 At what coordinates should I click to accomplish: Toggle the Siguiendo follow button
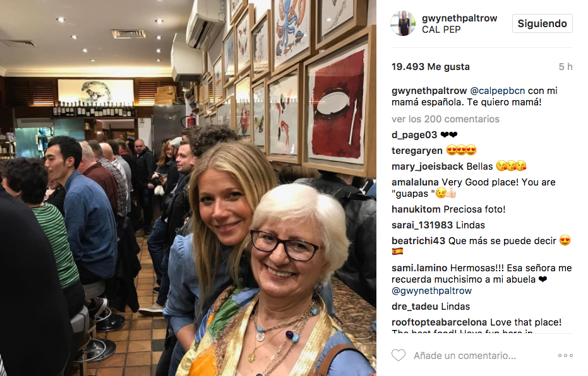[x=543, y=23]
